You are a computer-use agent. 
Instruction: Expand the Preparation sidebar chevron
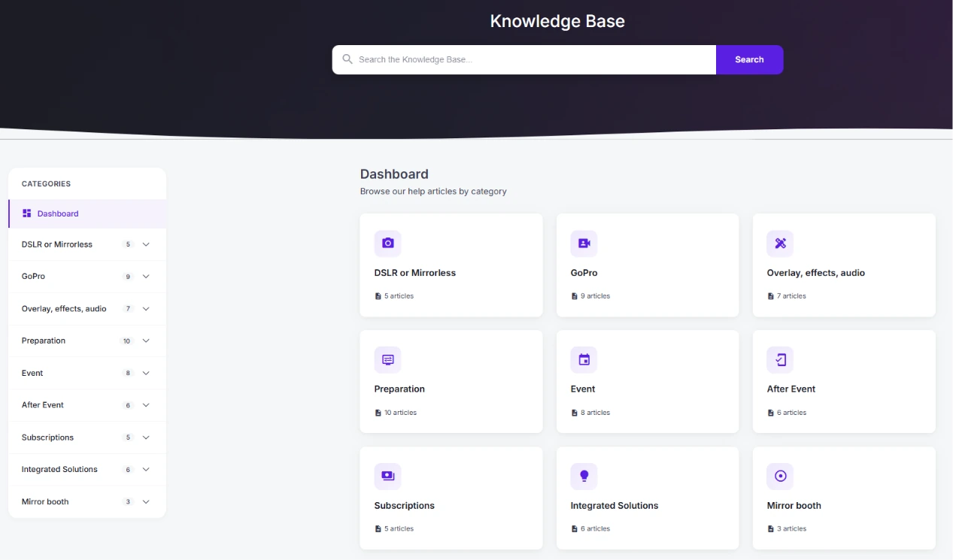tap(146, 341)
